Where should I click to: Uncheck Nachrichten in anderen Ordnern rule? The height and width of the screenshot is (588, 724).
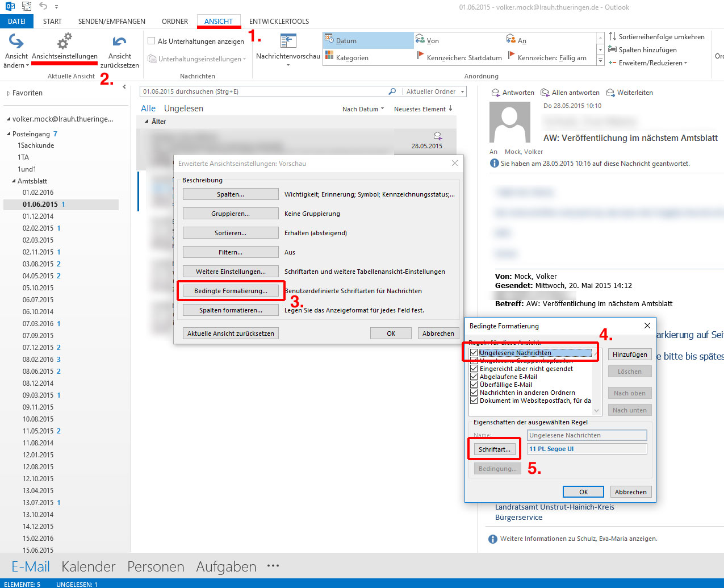(474, 393)
